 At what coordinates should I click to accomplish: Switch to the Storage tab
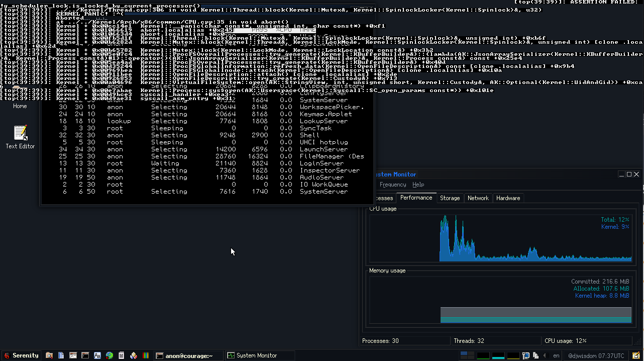click(x=450, y=198)
